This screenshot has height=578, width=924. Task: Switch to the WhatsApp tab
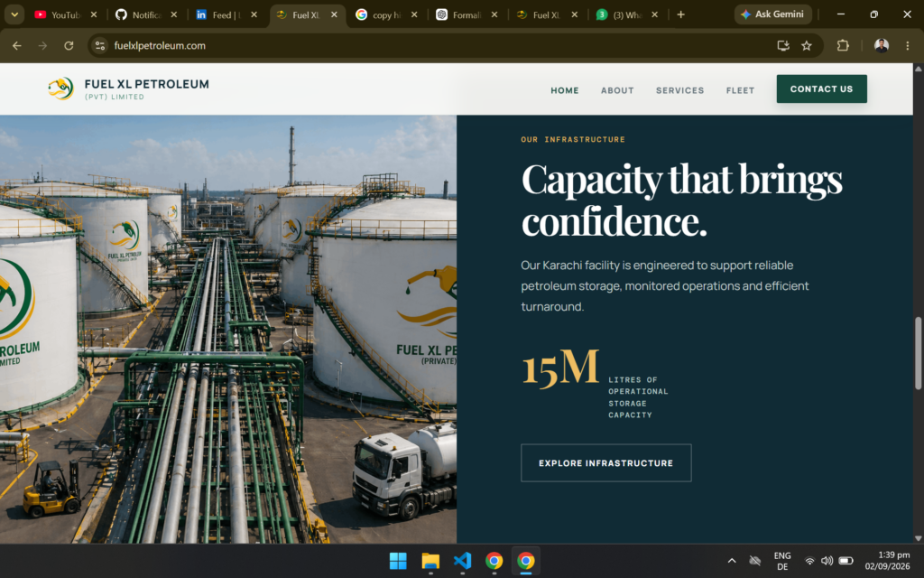pyautogui.click(x=619, y=14)
